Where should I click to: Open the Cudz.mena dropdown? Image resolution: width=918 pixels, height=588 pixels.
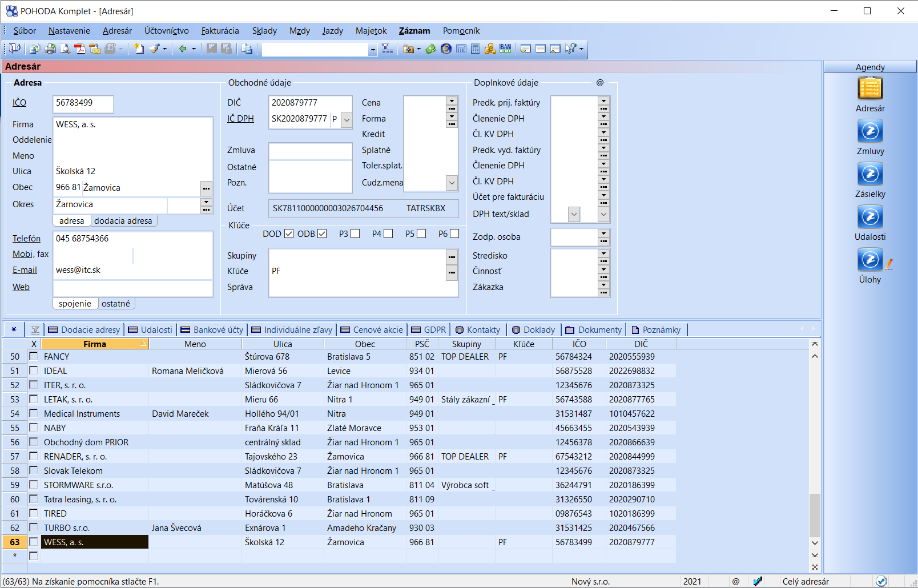point(452,183)
